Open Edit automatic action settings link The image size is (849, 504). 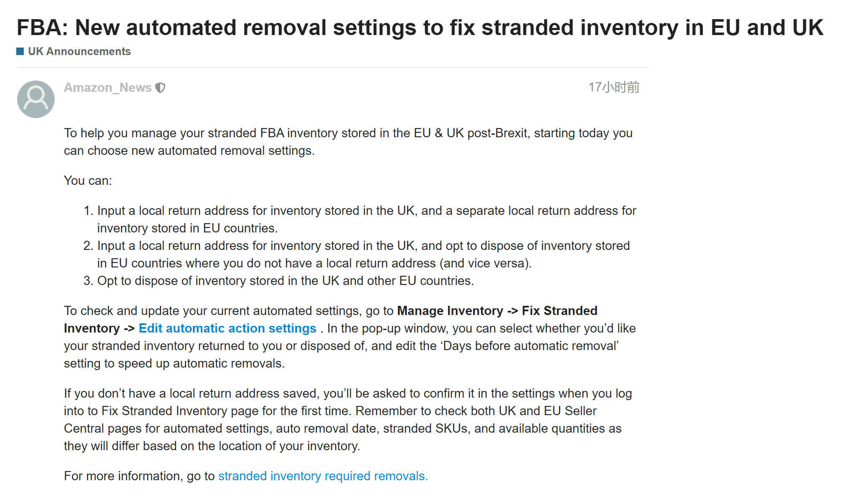click(x=227, y=328)
